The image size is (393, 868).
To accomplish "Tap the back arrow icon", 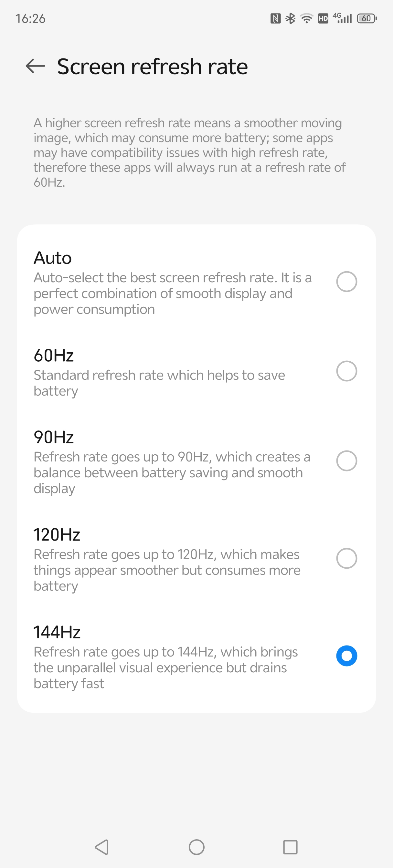I will point(36,66).
